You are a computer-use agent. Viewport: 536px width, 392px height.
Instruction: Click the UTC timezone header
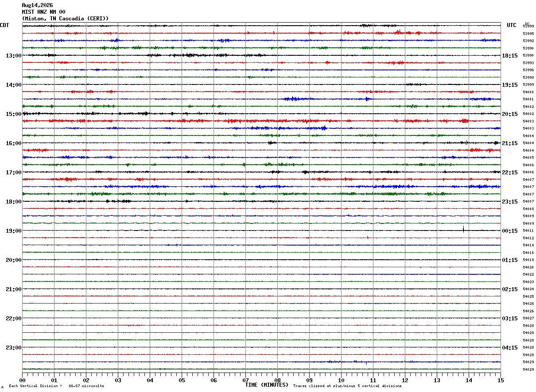512,25
